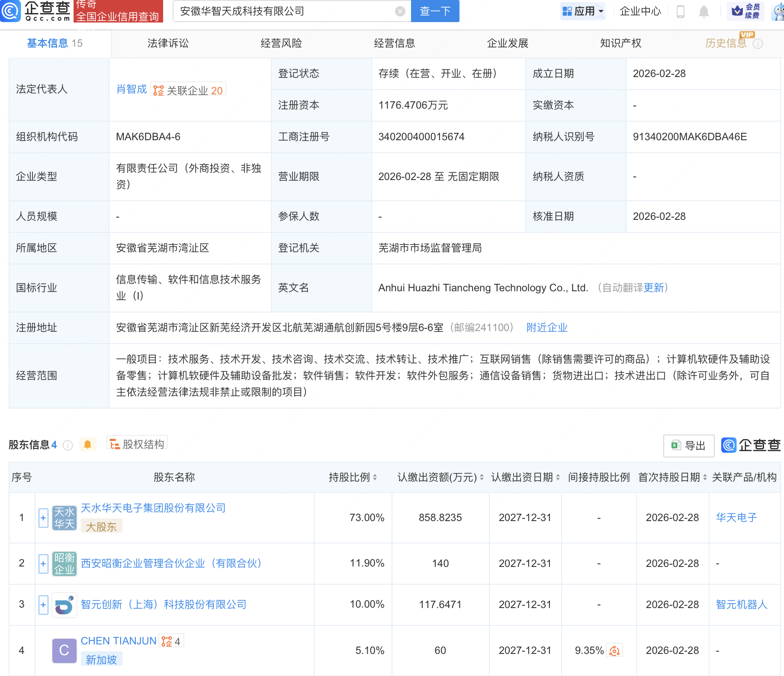Viewport: 784px width, 676px height.
Task: Open the 应用 dropdown menu
Action: [583, 11]
